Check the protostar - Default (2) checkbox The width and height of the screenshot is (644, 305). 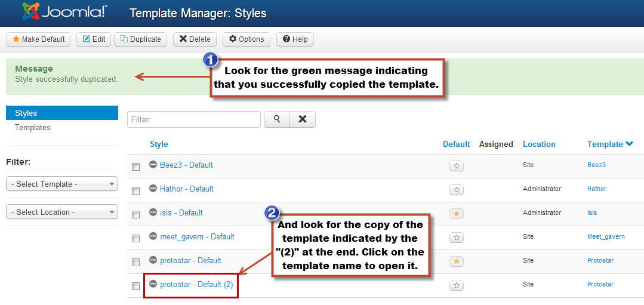[135, 286]
